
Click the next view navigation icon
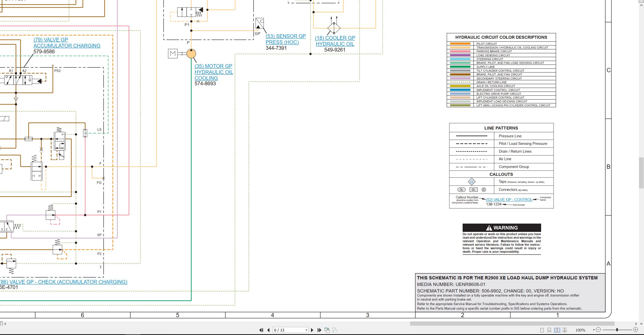pos(335,330)
